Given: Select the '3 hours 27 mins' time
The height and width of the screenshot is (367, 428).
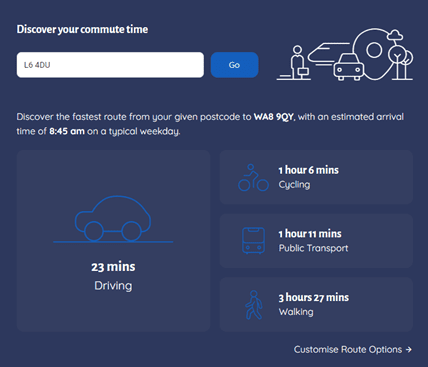Looking at the screenshot, I should click(x=314, y=297).
